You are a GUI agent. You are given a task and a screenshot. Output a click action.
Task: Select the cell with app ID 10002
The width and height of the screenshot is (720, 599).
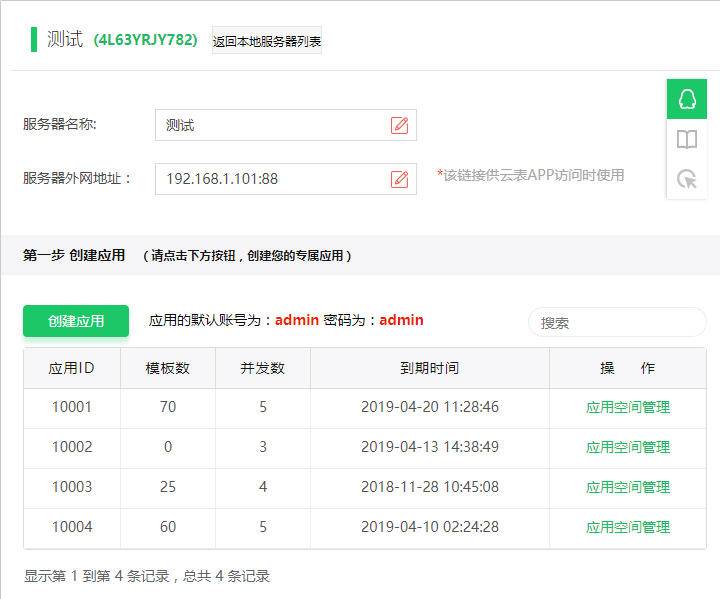coord(72,447)
